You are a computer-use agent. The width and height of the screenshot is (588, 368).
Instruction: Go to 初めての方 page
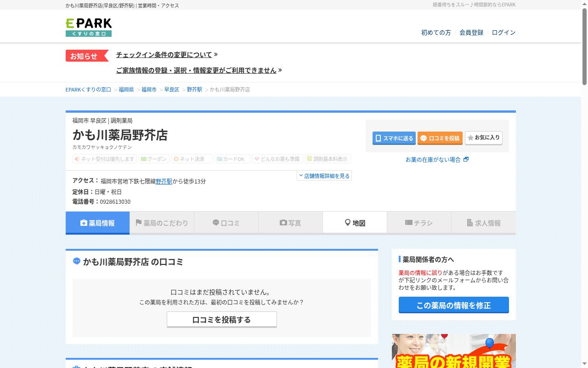coord(436,33)
